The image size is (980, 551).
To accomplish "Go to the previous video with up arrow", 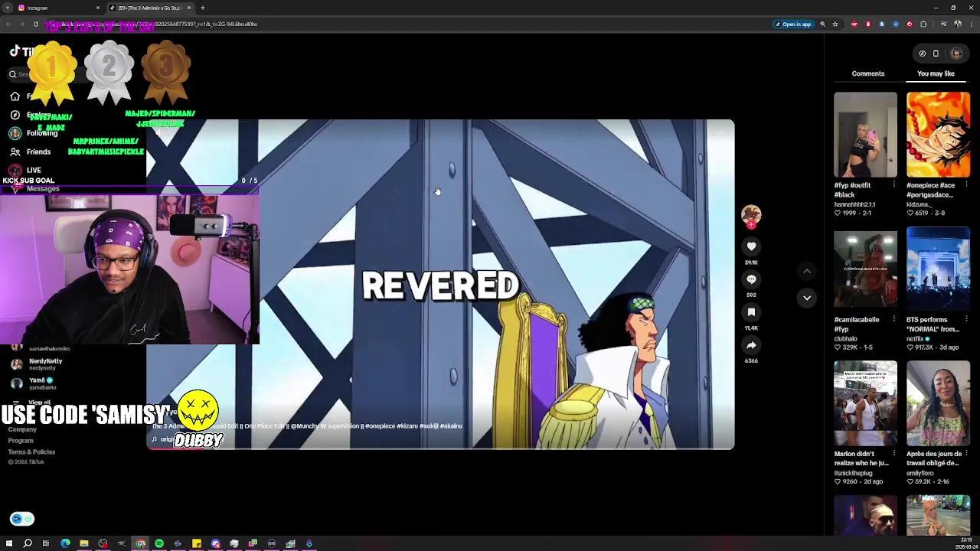I will coord(806,271).
